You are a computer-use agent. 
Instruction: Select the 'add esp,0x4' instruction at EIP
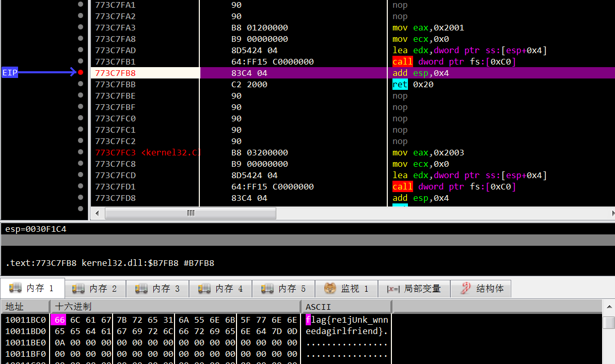pos(420,73)
